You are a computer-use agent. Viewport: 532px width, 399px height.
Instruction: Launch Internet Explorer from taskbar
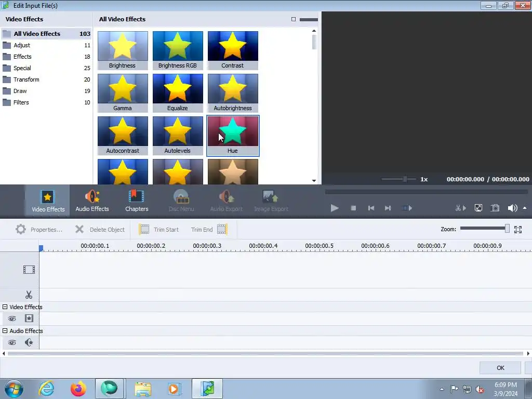46,389
